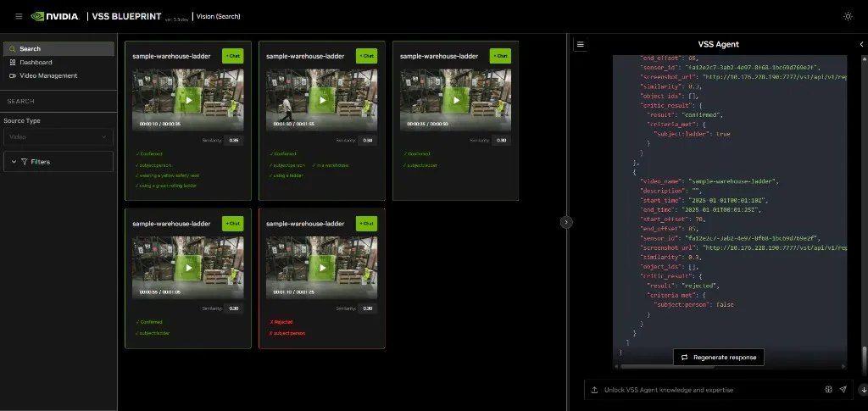Jump to latest message with the down arrow
Screen dimensions: 868x411
[x=864, y=390]
